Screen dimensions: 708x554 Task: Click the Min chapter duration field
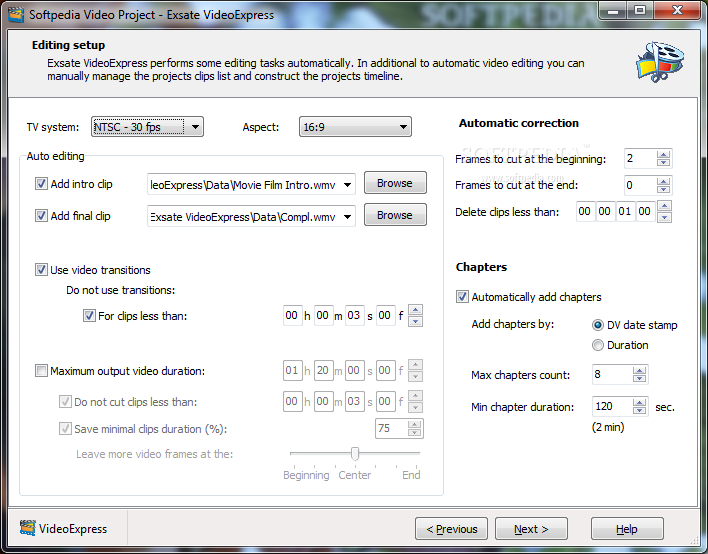click(612, 406)
